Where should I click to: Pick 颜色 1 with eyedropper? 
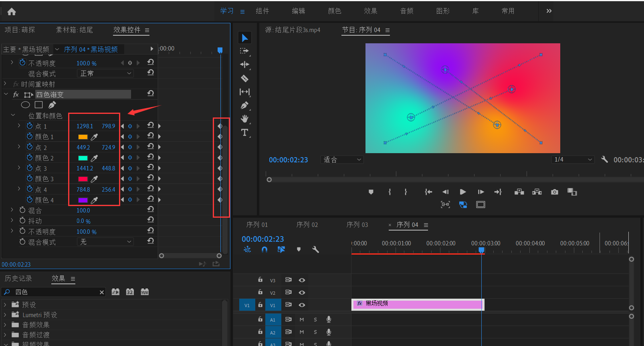94,137
